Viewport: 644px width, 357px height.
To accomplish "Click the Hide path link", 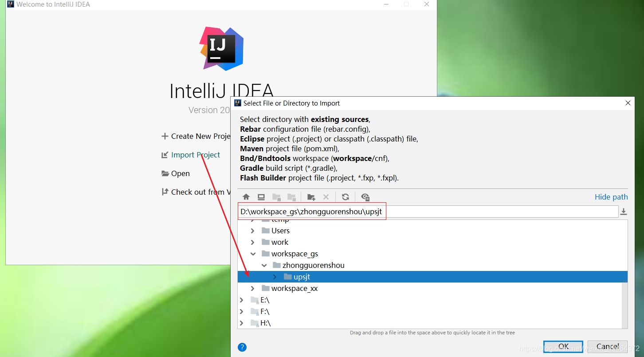I will pyautogui.click(x=611, y=197).
